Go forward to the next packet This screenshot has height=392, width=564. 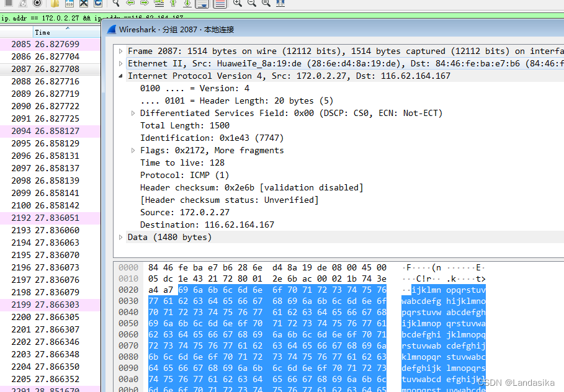pos(145,3)
